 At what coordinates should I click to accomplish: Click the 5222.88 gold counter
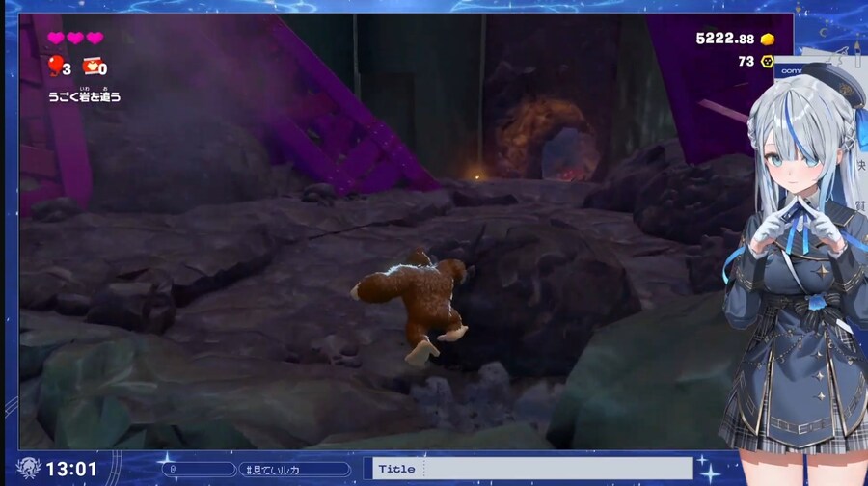click(x=724, y=39)
